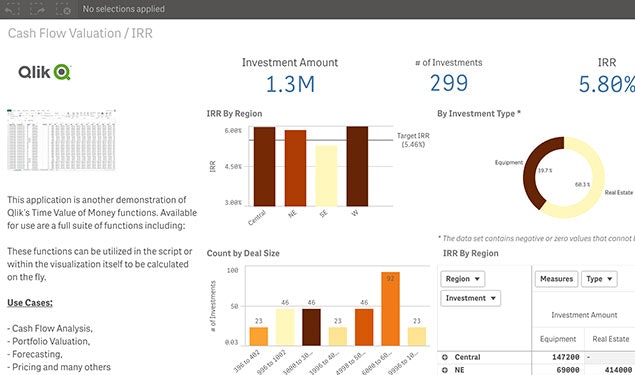The width and height of the screenshot is (635, 375).
Task: Click the step back selection icon
Action: [12, 9]
